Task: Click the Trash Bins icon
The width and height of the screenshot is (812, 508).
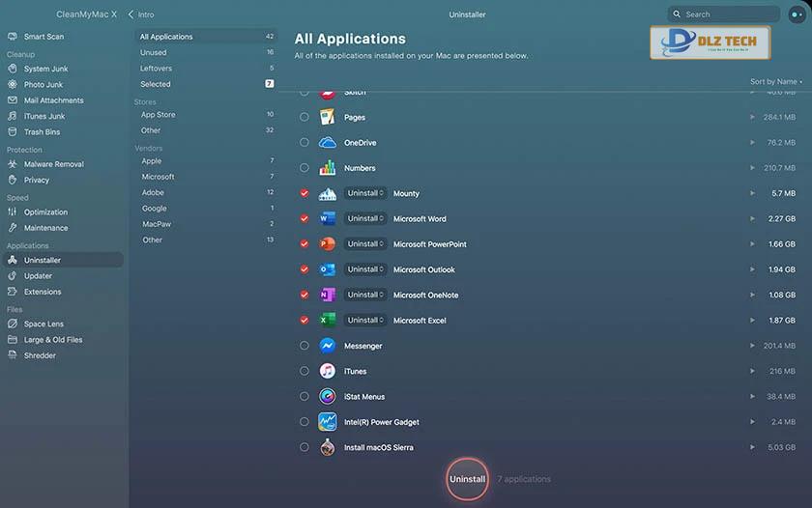Action: 13,132
